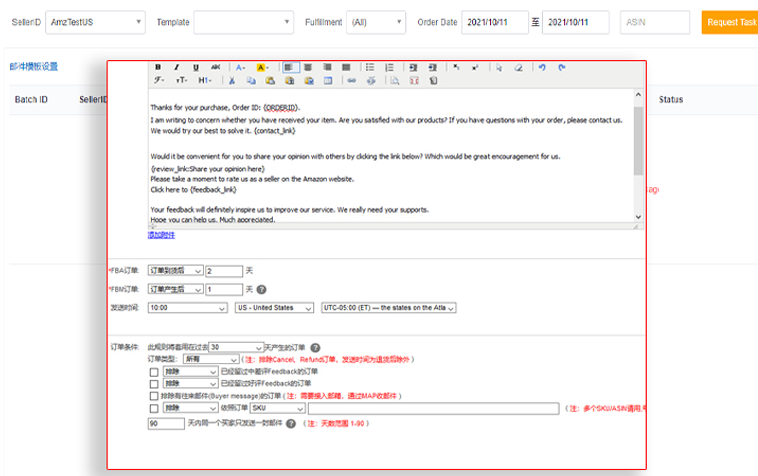
Task: Open the 邮件模板设置 link
Action: (x=33, y=67)
